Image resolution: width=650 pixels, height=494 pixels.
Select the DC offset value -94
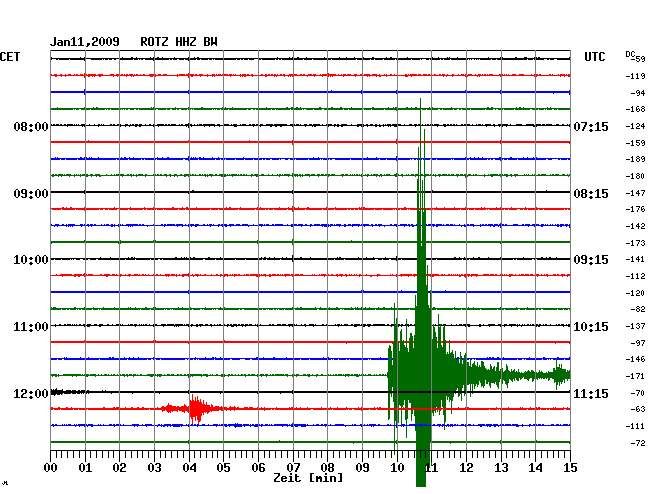pos(638,93)
